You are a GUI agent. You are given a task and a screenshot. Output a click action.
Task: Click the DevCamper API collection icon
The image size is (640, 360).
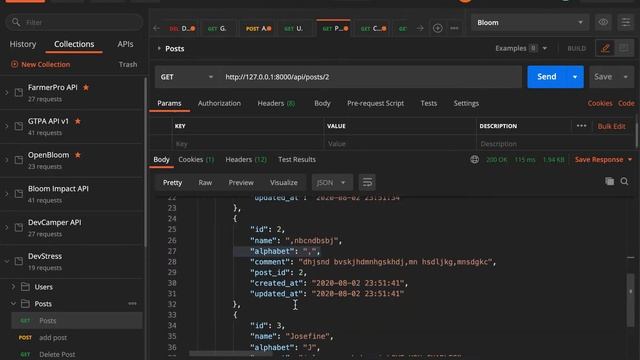pyautogui.click(x=19, y=227)
